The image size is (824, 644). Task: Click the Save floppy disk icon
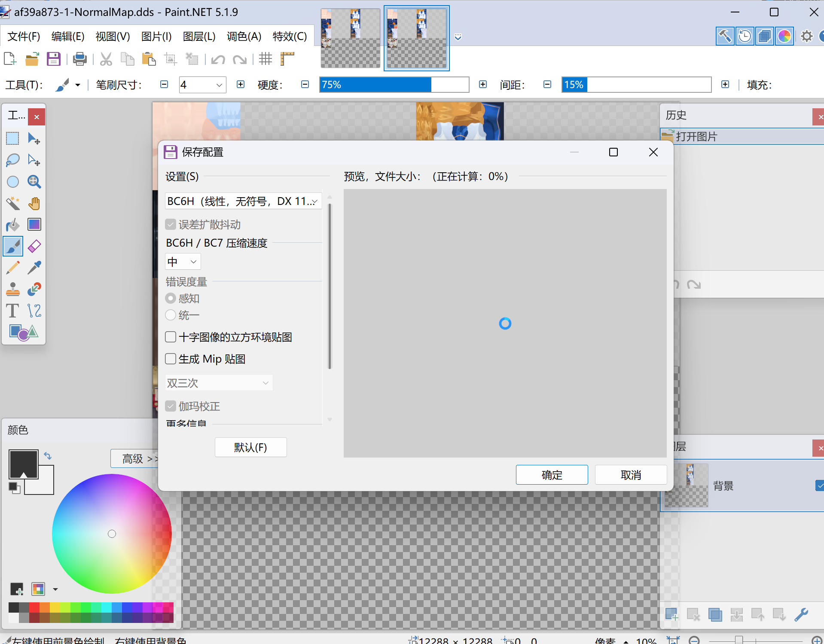[x=54, y=59]
